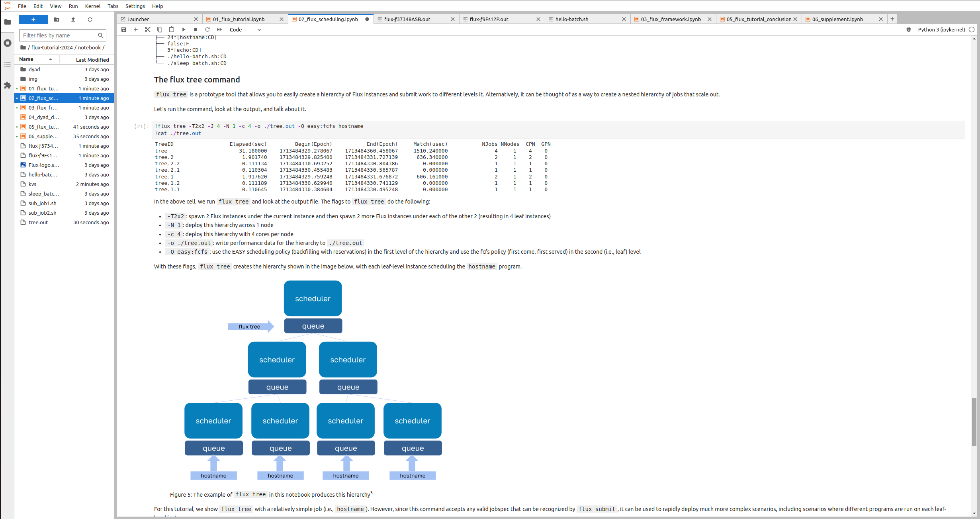Open the notebook debugger bug icon
980x519 pixels.
909,29
